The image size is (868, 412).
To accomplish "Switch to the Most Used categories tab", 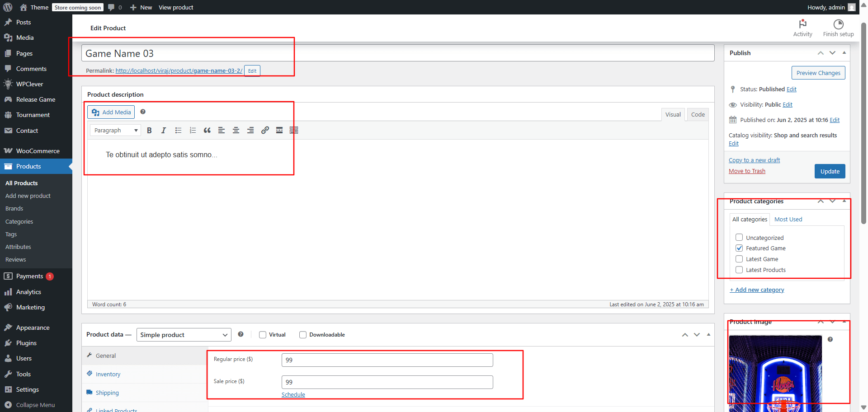I will click(x=788, y=220).
